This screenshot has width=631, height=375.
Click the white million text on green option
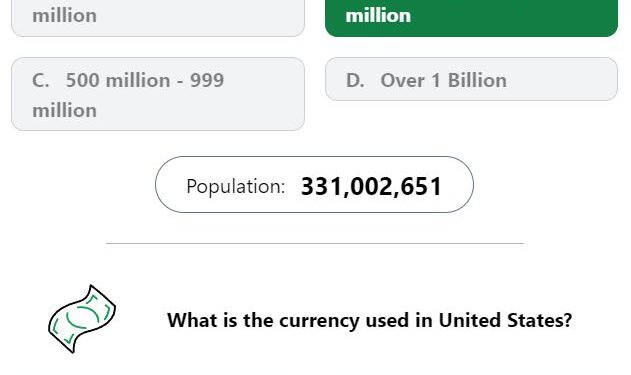[x=378, y=15]
